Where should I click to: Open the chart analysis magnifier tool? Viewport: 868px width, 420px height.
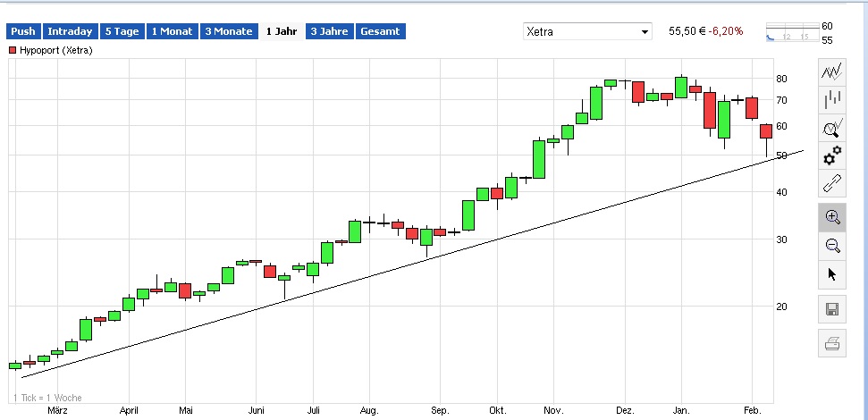point(832,128)
